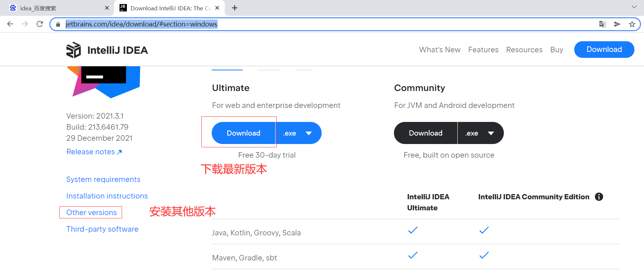The width and height of the screenshot is (644, 270).
Task: Reload the current page
Action: click(40, 24)
